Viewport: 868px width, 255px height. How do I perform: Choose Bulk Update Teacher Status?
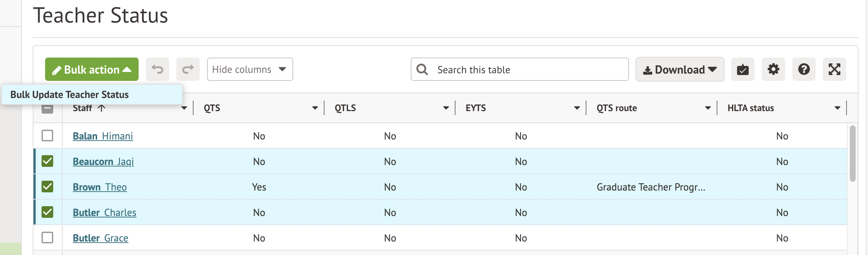click(x=69, y=95)
